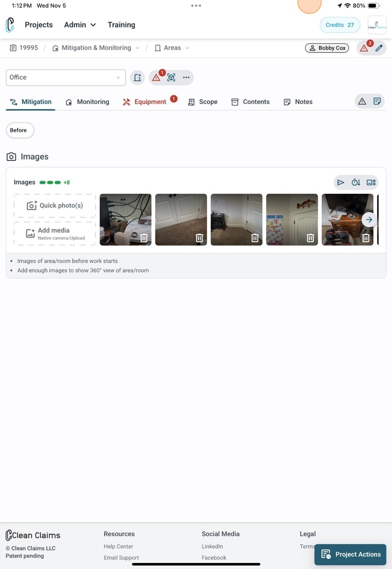
Task: Click the slideshow play icon in Images
Action: [x=340, y=183]
